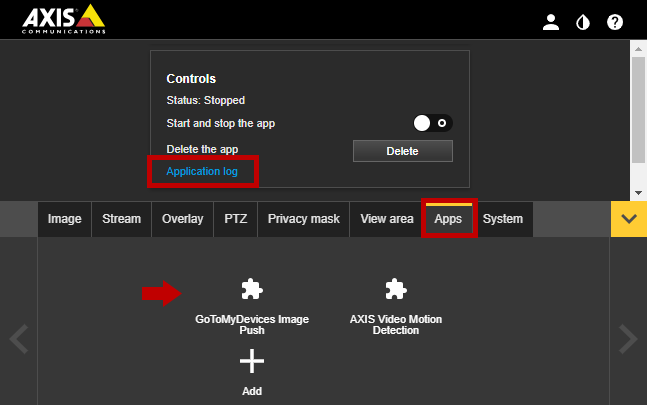The width and height of the screenshot is (647, 405).
Task: Click the scrollbar up arrow
Action: click(x=638, y=48)
